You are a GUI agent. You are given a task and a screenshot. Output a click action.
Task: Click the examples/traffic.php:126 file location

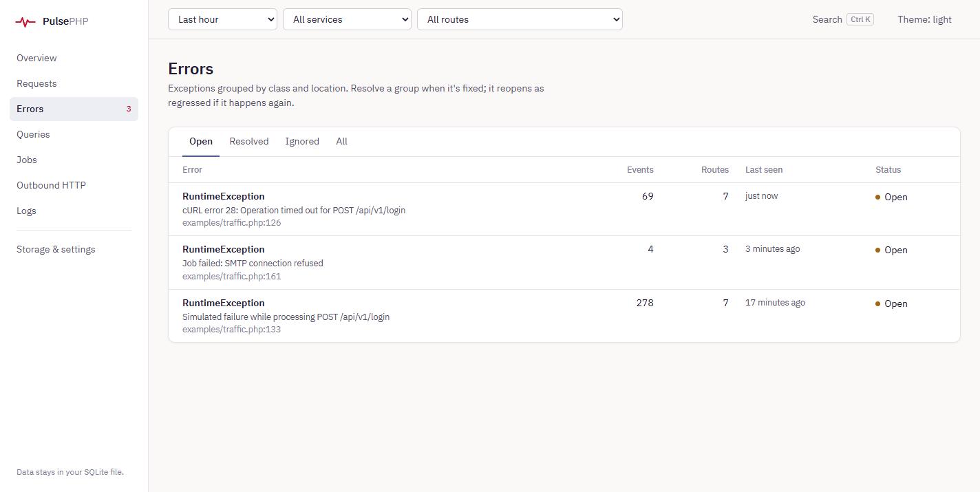coord(232,223)
